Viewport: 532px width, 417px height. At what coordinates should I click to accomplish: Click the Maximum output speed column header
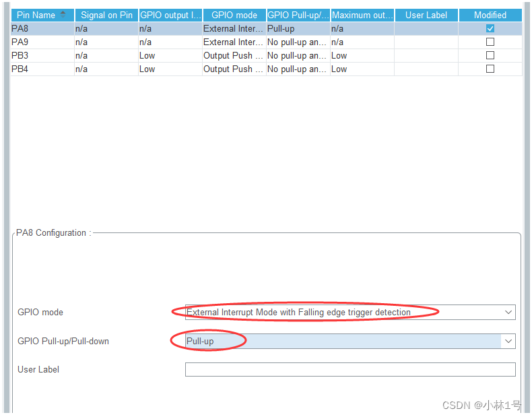[362, 15]
